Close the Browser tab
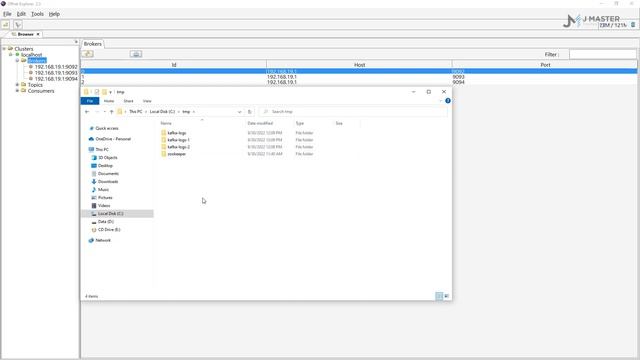640x360 pixels. [x=38, y=34]
